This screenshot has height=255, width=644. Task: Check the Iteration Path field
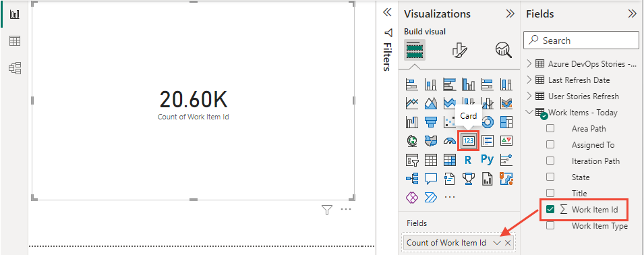coord(550,161)
